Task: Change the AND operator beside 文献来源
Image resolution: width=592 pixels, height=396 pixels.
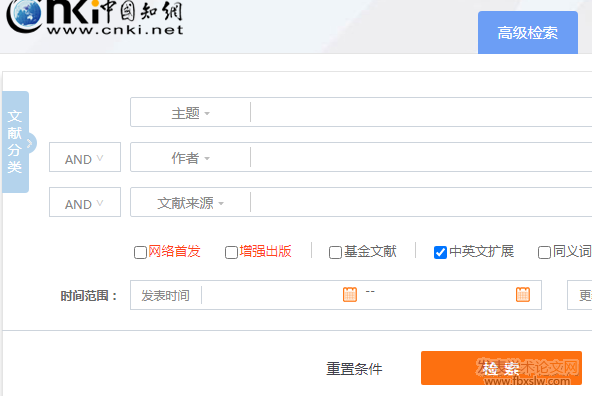Action: coord(85,202)
